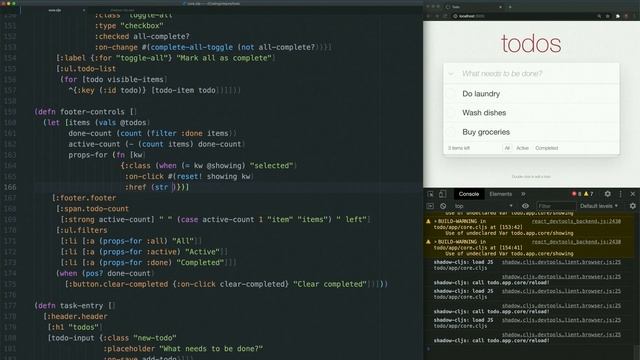Click the '3 items left' counter
Viewport: 640px width, 360px height.
click(x=459, y=148)
